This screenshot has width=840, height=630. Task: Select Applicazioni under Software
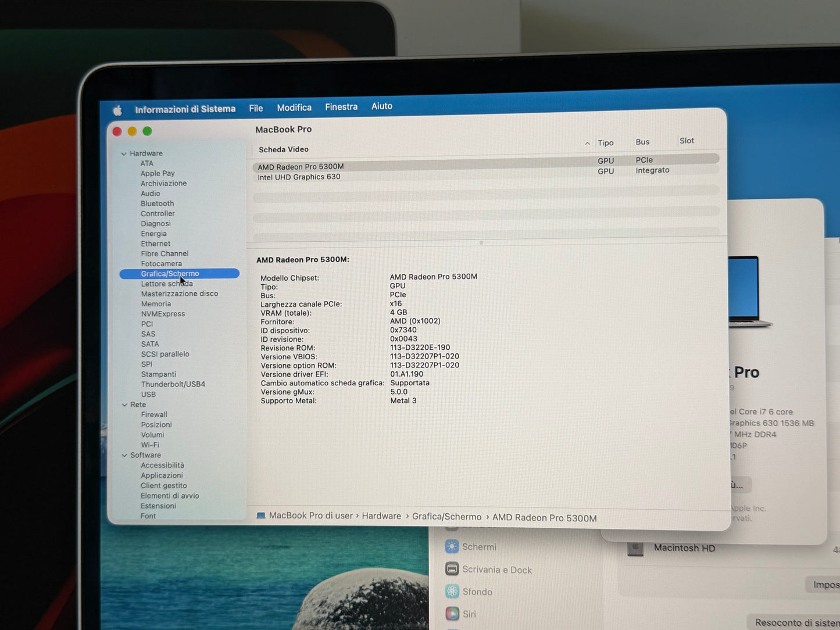point(162,475)
